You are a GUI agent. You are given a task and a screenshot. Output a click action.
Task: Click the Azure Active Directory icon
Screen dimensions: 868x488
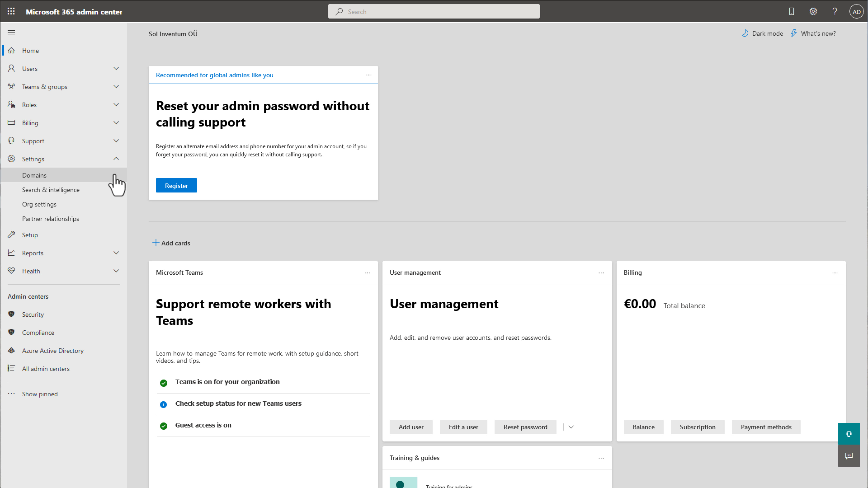pos(11,351)
